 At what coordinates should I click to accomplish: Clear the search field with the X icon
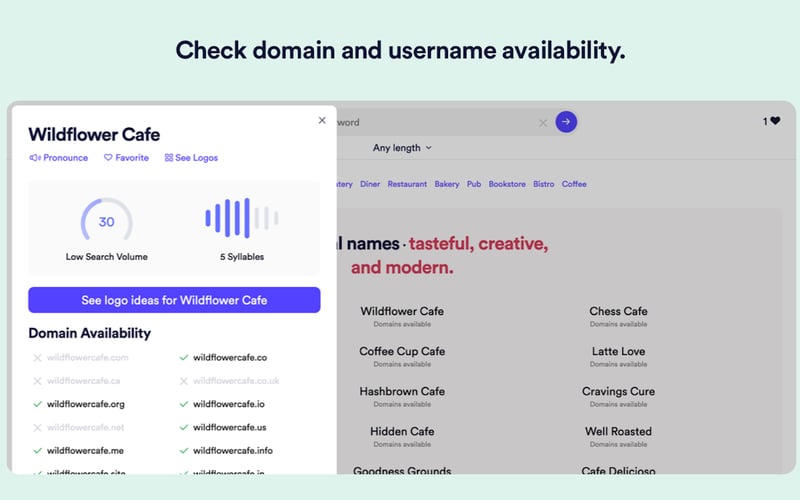point(543,123)
